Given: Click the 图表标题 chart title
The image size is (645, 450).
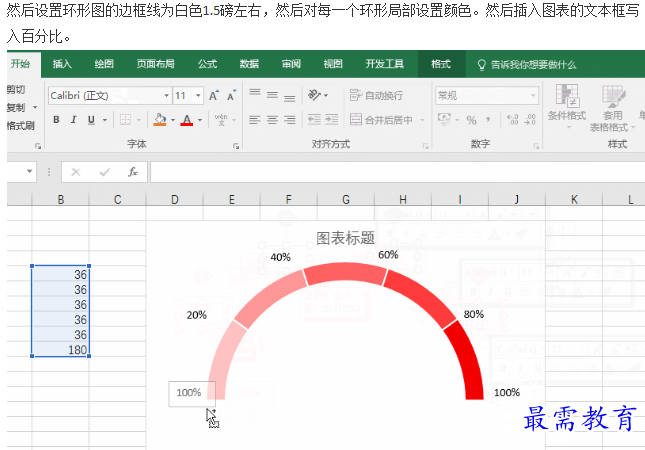Looking at the screenshot, I should tap(346, 238).
